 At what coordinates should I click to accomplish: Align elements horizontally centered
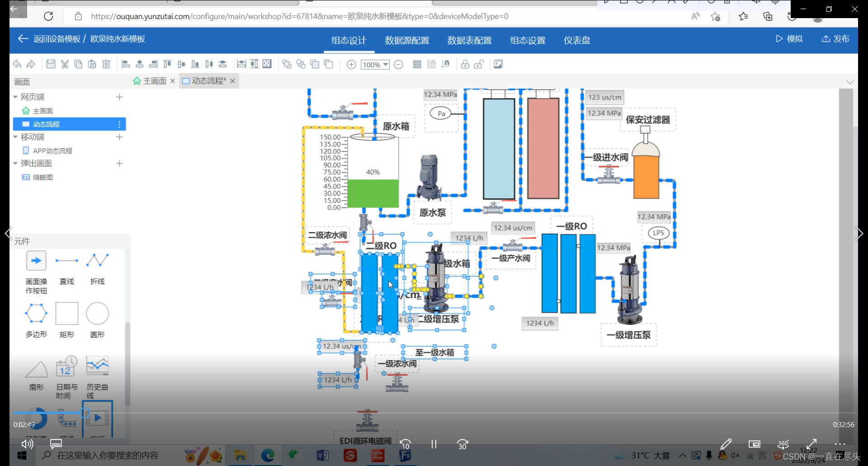[x=140, y=64]
